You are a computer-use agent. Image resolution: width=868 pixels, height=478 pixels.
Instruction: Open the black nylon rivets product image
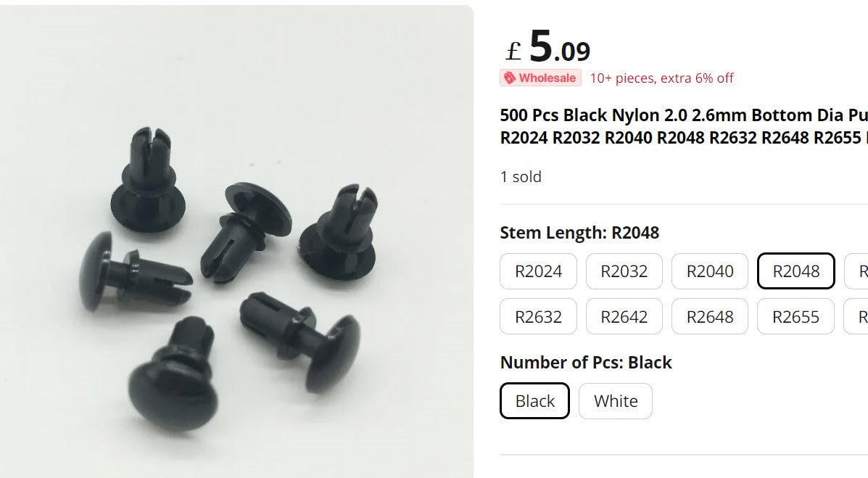tap(236, 242)
